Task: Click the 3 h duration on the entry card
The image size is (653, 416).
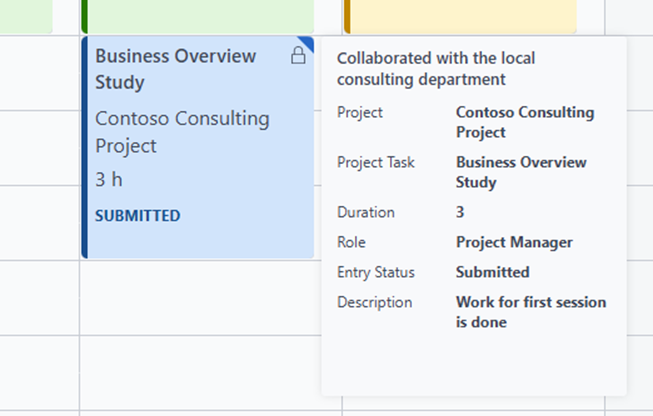Action: [x=109, y=180]
